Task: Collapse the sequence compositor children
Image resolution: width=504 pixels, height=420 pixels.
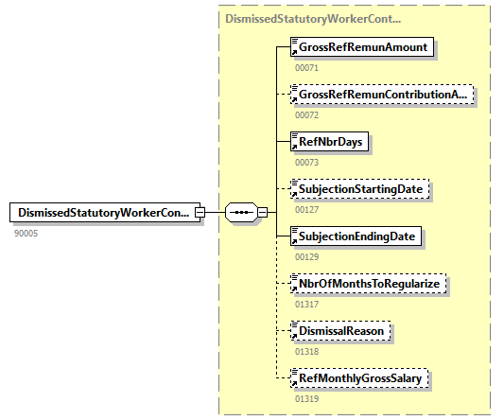Action: coord(263,212)
